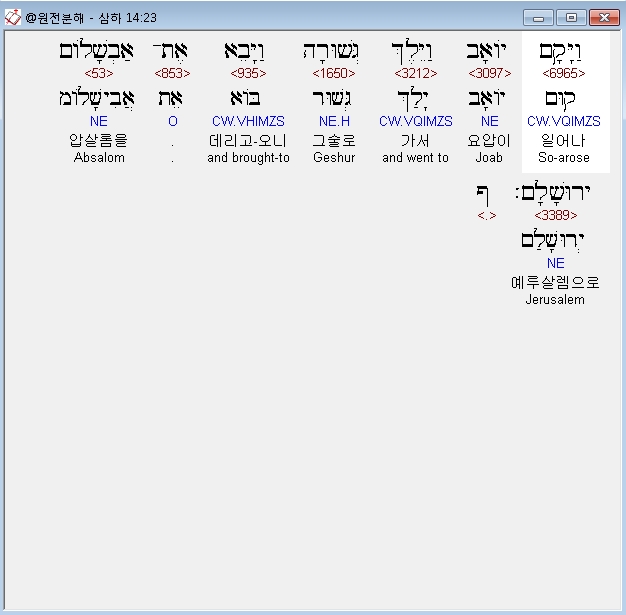The height and width of the screenshot is (615, 626).
Task: Click Korean gloss 압살롬을
Action: (99, 141)
